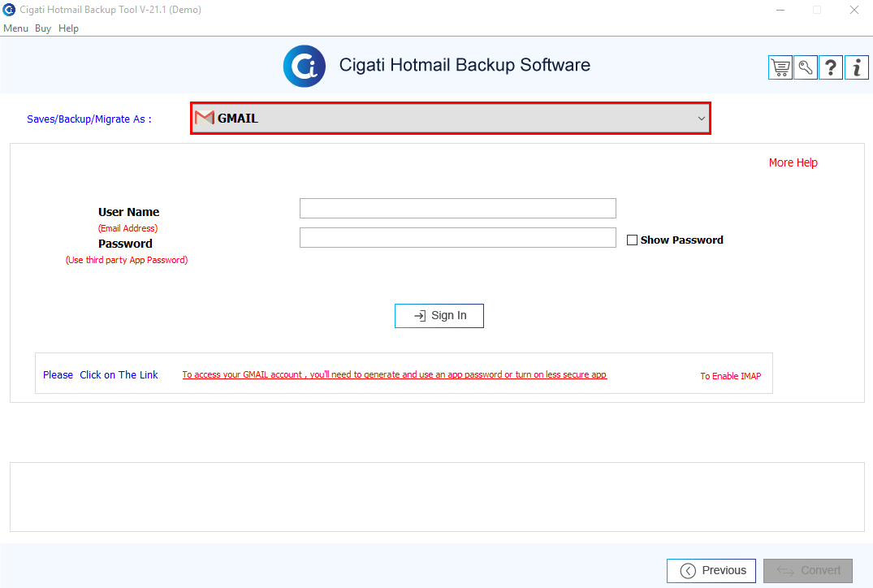Click the Convert button
Image resolution: width=873 pixels, height=588 pixels.
[808, 571]
